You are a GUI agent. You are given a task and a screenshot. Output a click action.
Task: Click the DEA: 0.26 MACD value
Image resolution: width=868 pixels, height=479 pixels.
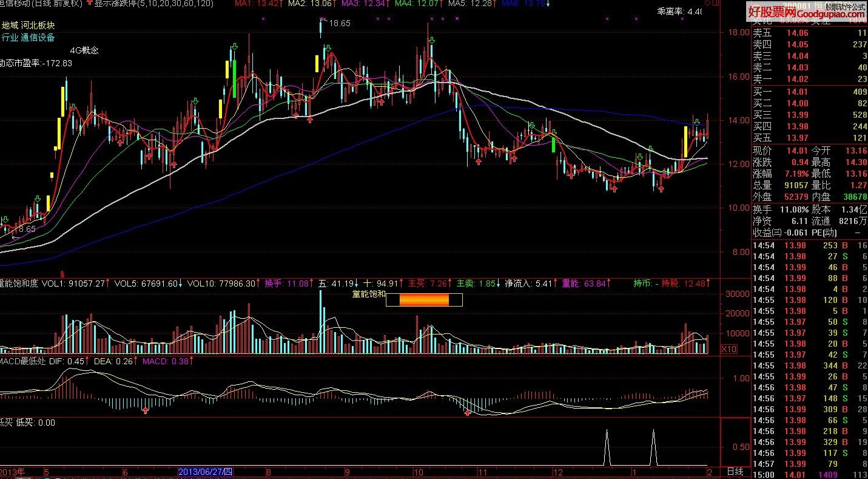(x=116, y=362)
